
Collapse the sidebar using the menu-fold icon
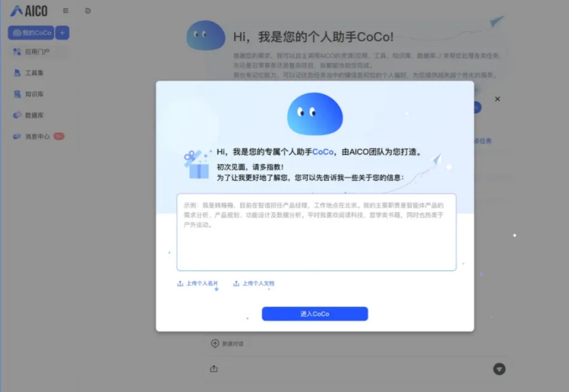click(66, 11)
